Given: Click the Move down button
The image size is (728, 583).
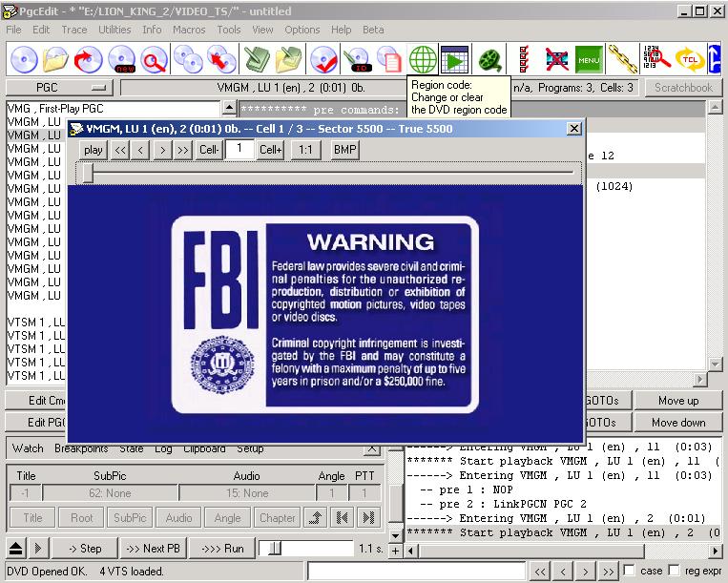Looking at the screenshot, I should (678, 423).
